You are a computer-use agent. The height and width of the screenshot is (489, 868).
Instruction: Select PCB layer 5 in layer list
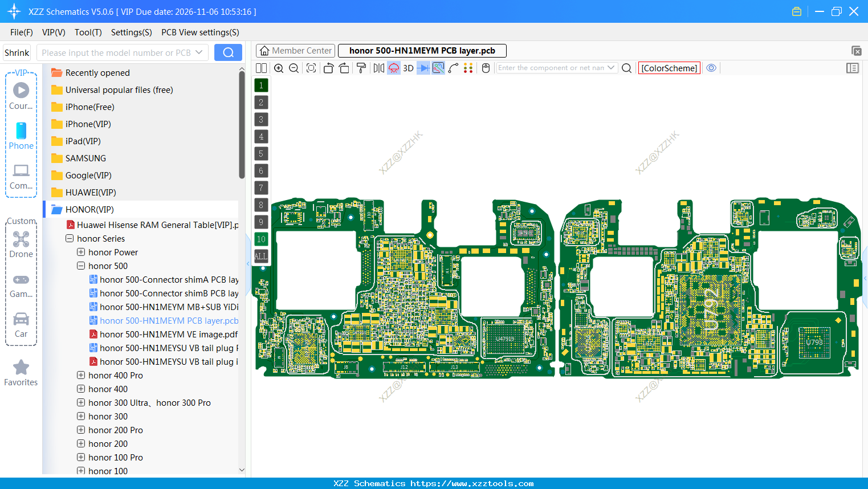click(261, 153)
